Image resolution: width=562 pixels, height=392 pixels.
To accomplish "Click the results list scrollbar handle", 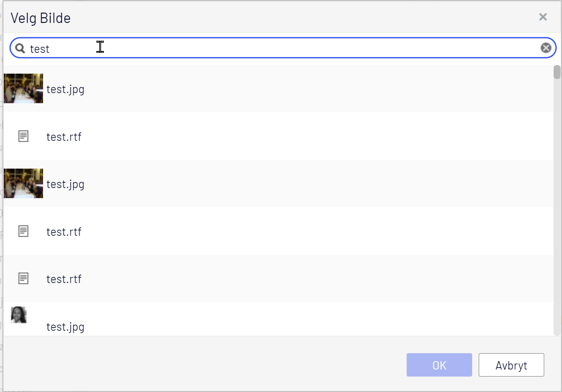I will click(x=556, y=72).
